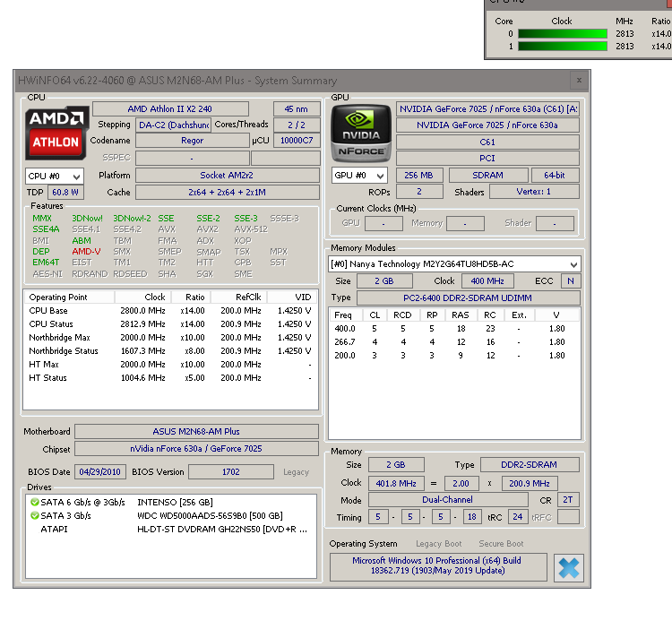
Task: Click the PCI bus field
Action: tap(487, 158)
